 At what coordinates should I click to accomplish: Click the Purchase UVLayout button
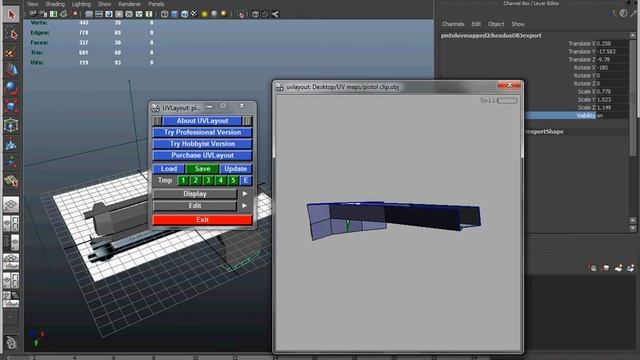[202, 155]
